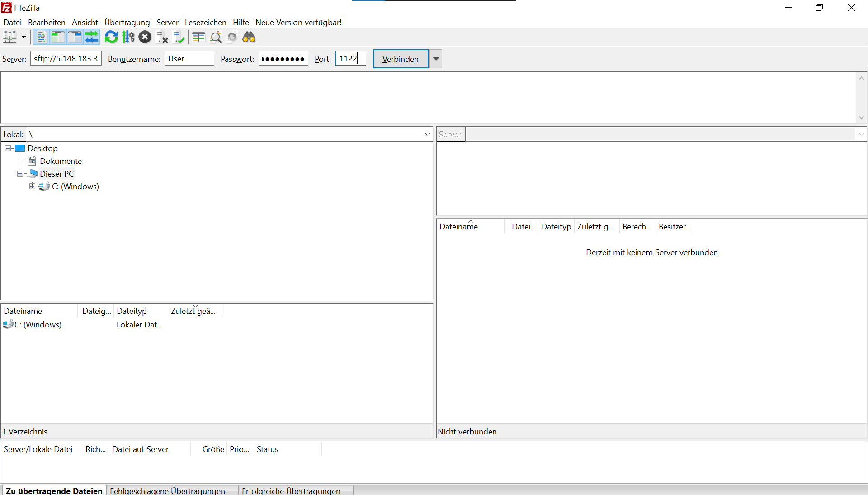Screen dimensions: 868x495
Task: Click the Server address input field
Action: pos(66,59)
